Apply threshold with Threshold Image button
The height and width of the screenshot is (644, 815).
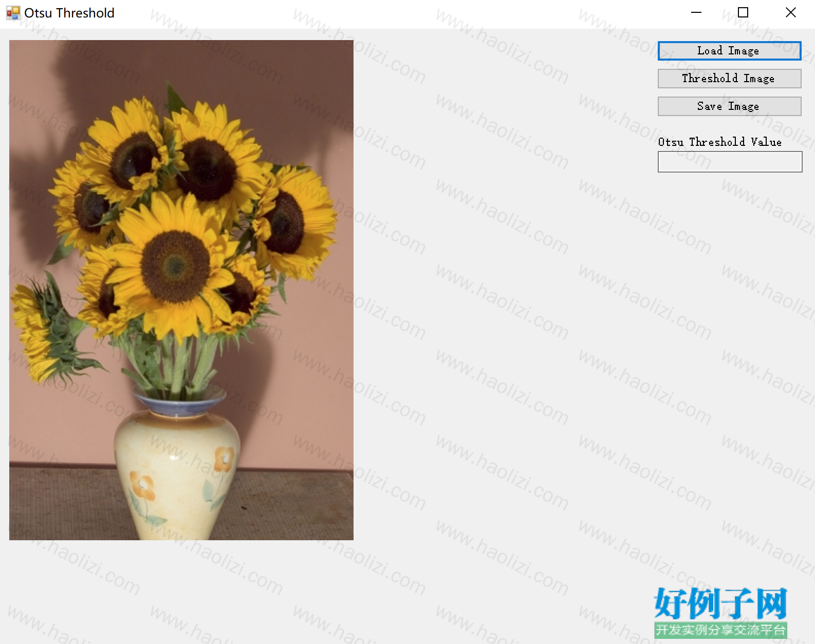(x=729, y=79)
